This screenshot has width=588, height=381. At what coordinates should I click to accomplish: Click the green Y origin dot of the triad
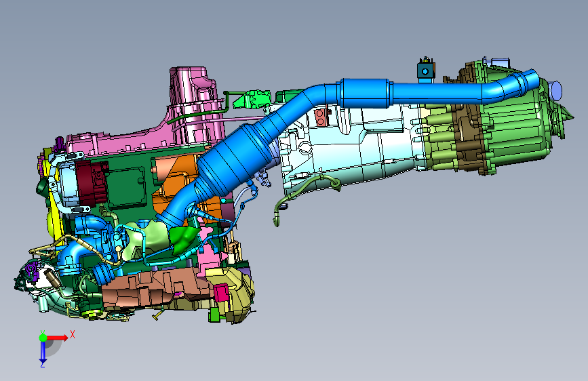pos(43,338)
